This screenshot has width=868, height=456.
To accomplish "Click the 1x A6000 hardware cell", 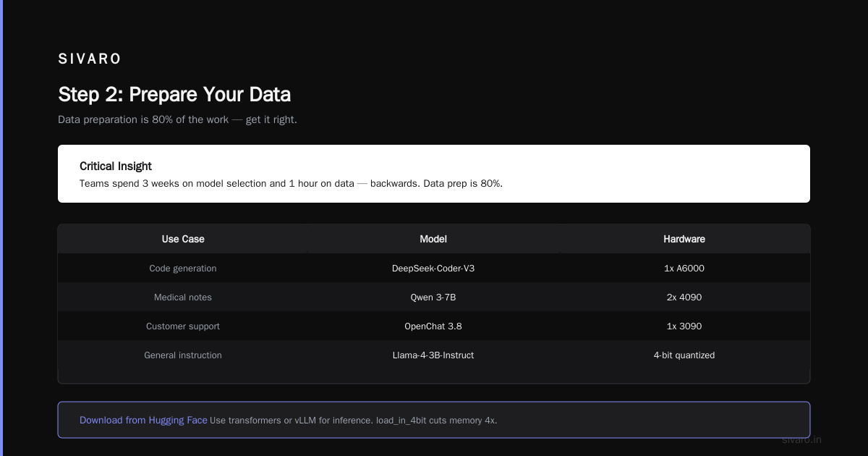I will [x=684, y=268].
